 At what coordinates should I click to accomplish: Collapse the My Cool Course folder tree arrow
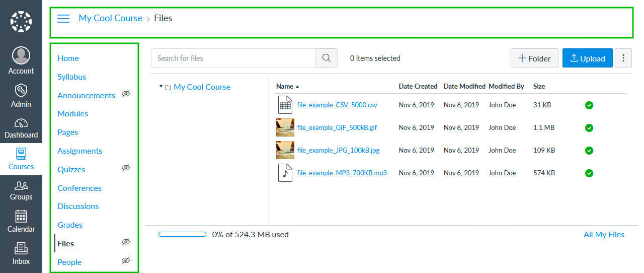coord(161,87)
